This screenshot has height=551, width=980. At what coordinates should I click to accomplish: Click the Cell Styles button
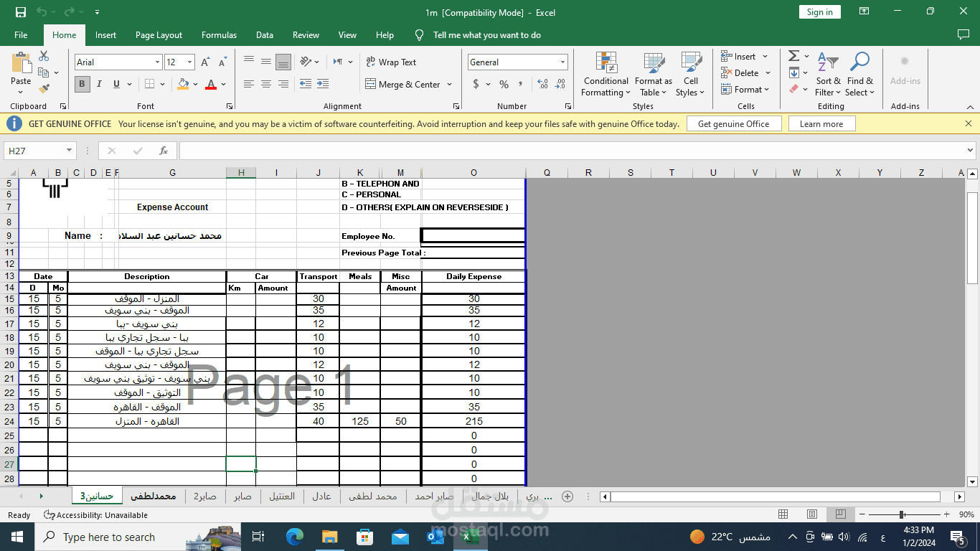point(691,74)
